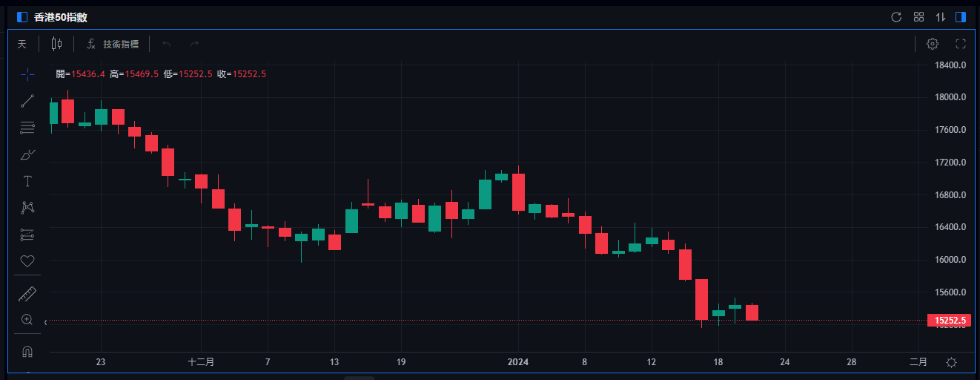The image size is (980, 380).
Task: Select the Fibonacci retracement lines tool
Action: pyautogui.click(x=27, y=128)
